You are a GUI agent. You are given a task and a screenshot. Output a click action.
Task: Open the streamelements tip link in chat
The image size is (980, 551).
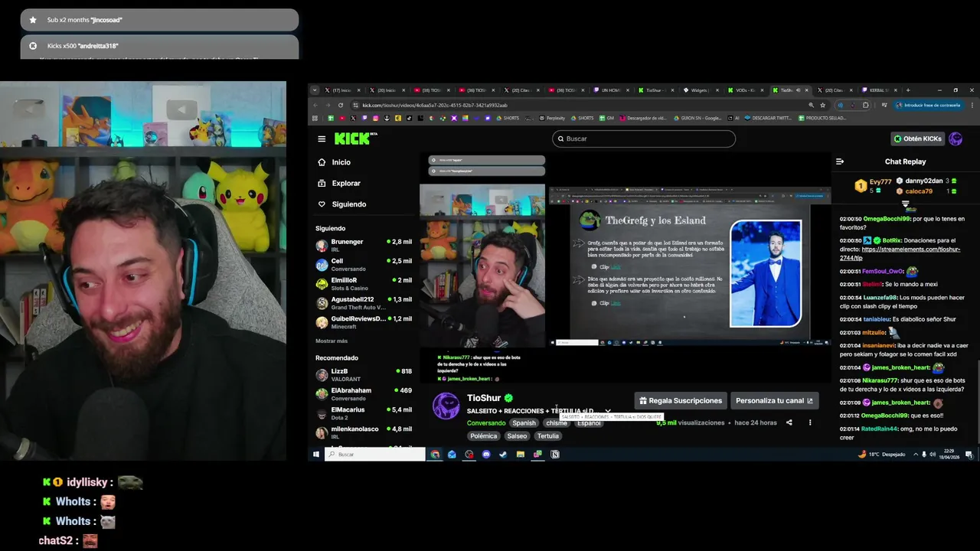click(x=900, y=253)
